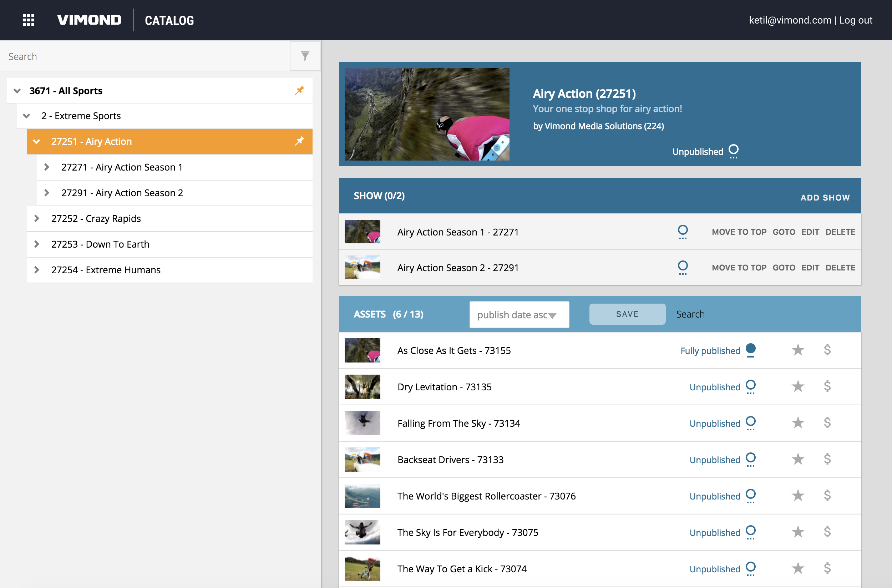The image size is (892, 588).
Task: Click the category tree Search field
Action: click(x=145, y=56)
